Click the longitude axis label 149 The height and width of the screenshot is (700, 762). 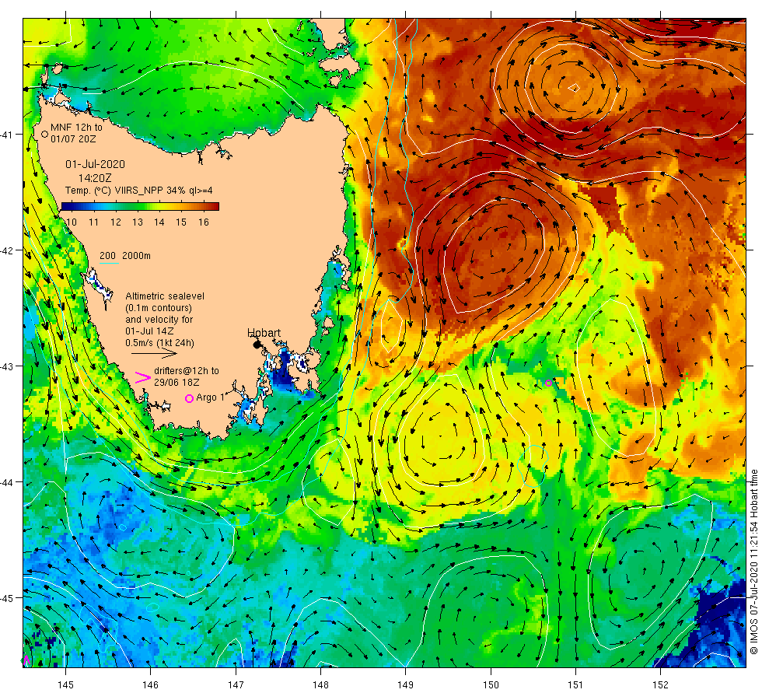pyautogui.click(x=405, y=685)
